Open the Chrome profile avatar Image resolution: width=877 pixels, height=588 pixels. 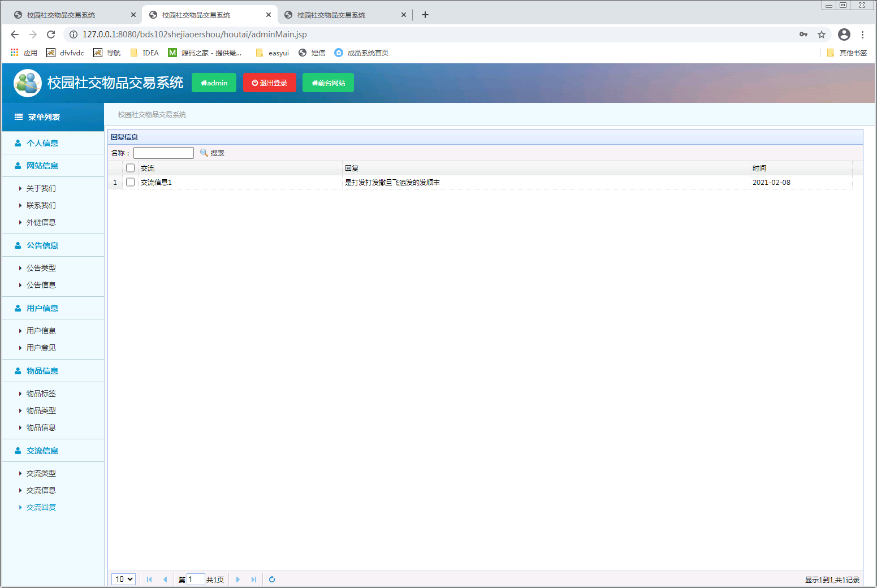coord(844,34)
